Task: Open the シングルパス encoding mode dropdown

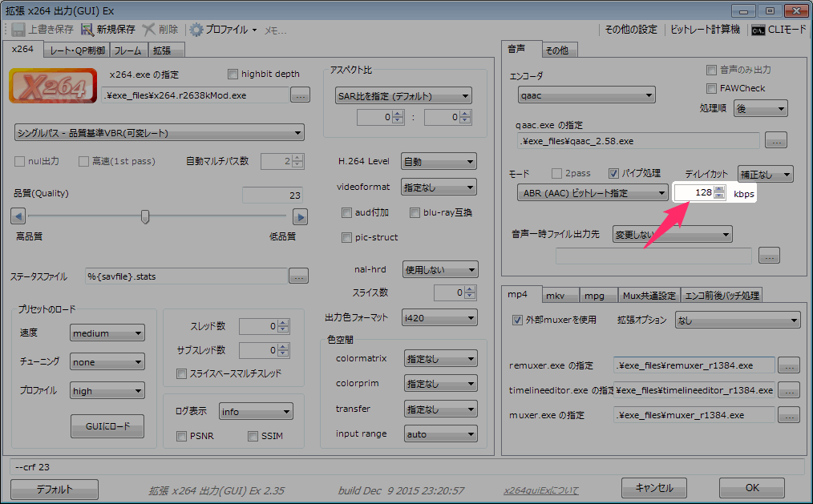Action: 160,132
